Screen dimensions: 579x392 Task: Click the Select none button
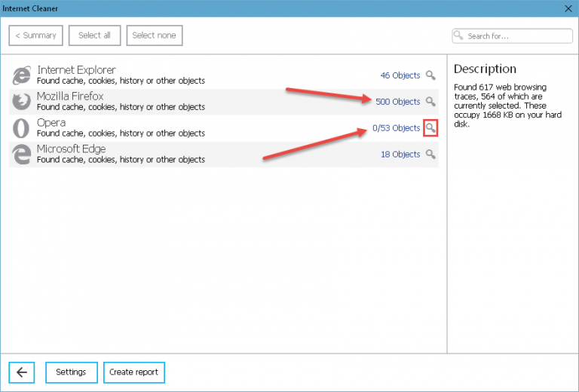(x=155, y=35)
